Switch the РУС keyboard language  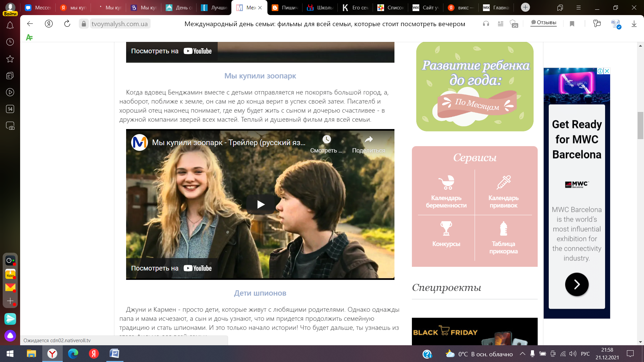tap(585, 354)
